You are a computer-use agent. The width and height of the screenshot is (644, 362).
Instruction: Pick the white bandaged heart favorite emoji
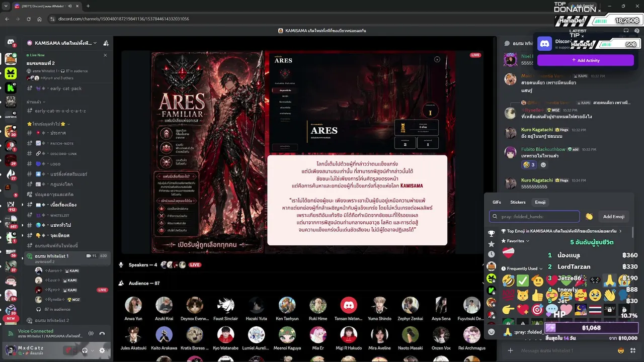coord(509,253)
